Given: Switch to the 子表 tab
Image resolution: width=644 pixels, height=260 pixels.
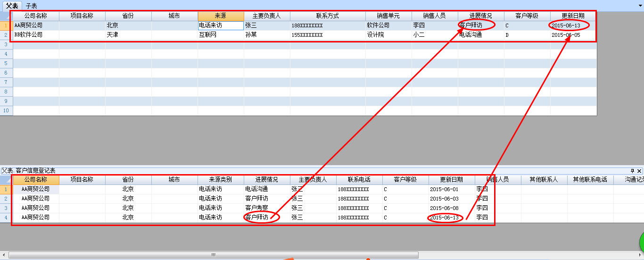Looking at the screenshot, I should coord(32,6).
